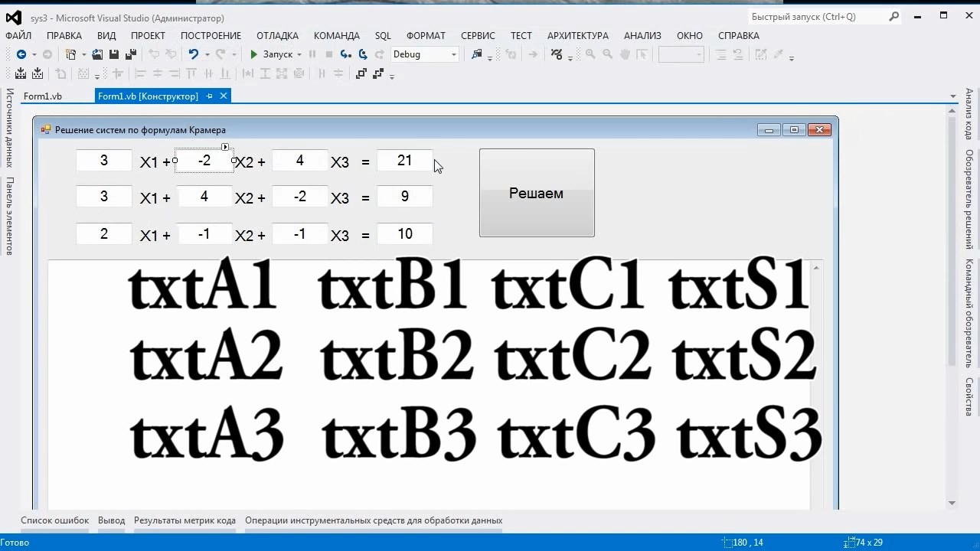Click the rich text box scrollbar up arrow
The image size is (980, 551).
817,267
